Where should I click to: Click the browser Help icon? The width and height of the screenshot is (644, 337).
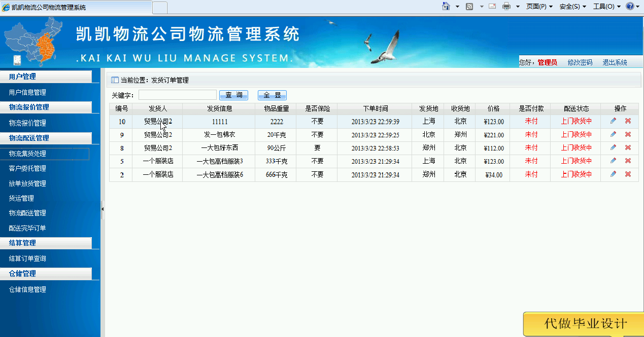coord(630,6)
